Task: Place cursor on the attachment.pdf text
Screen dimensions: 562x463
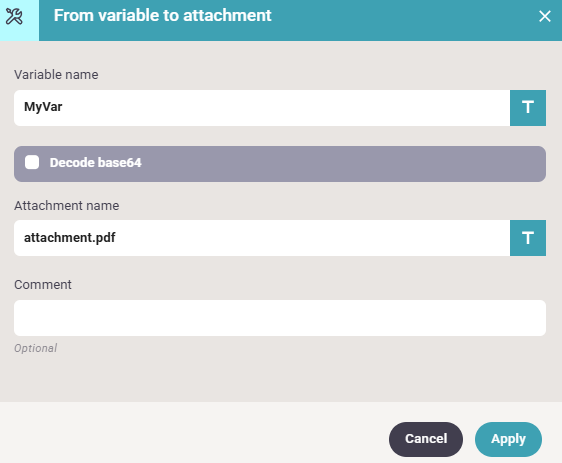Action: pos(70,238)
